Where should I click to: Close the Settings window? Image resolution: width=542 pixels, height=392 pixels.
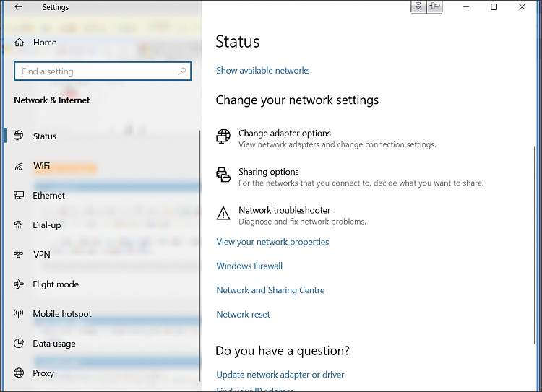522,7
